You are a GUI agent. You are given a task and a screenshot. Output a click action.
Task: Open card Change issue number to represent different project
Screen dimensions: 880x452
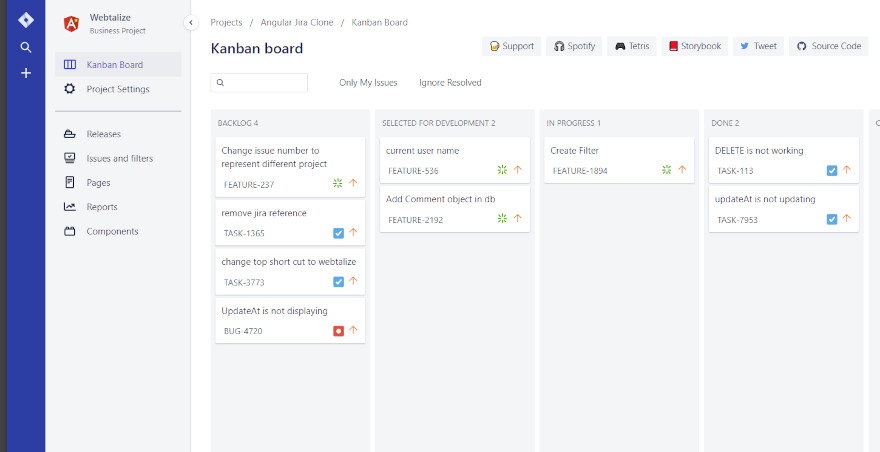pos(290,167)
